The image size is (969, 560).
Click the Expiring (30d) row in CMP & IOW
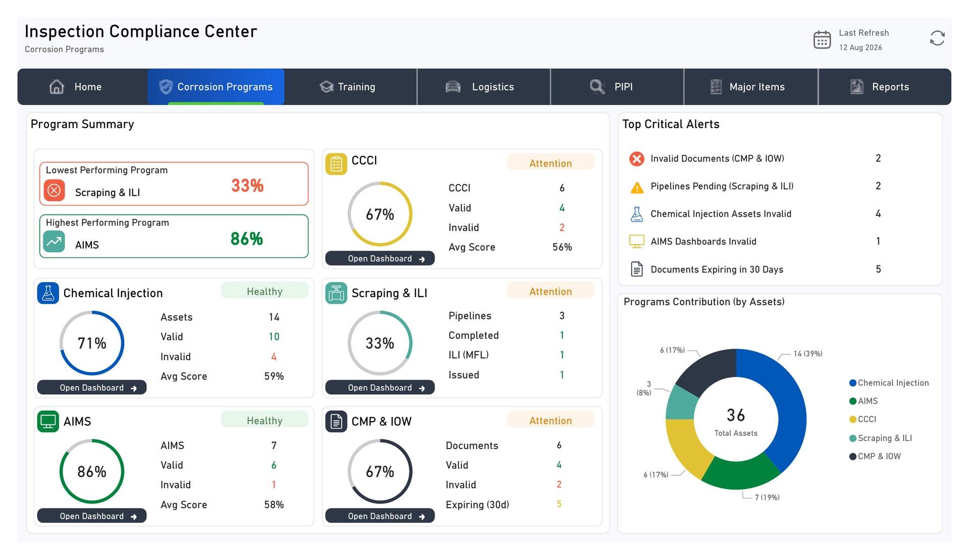(x=505, y=505)
